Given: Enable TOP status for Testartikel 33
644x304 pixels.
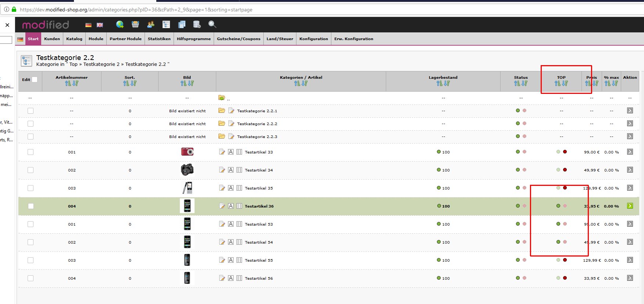Looking at the screenshot, I should (558, 152).
